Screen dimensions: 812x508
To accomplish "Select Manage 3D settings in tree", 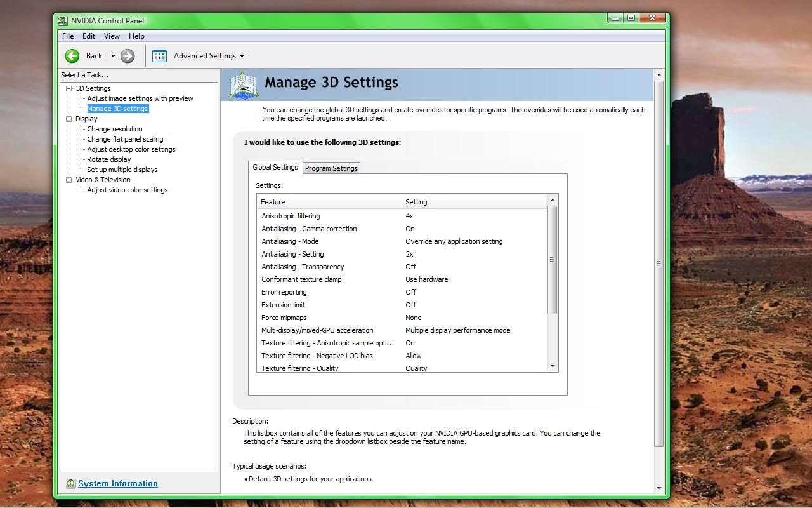I will point(117,109).
